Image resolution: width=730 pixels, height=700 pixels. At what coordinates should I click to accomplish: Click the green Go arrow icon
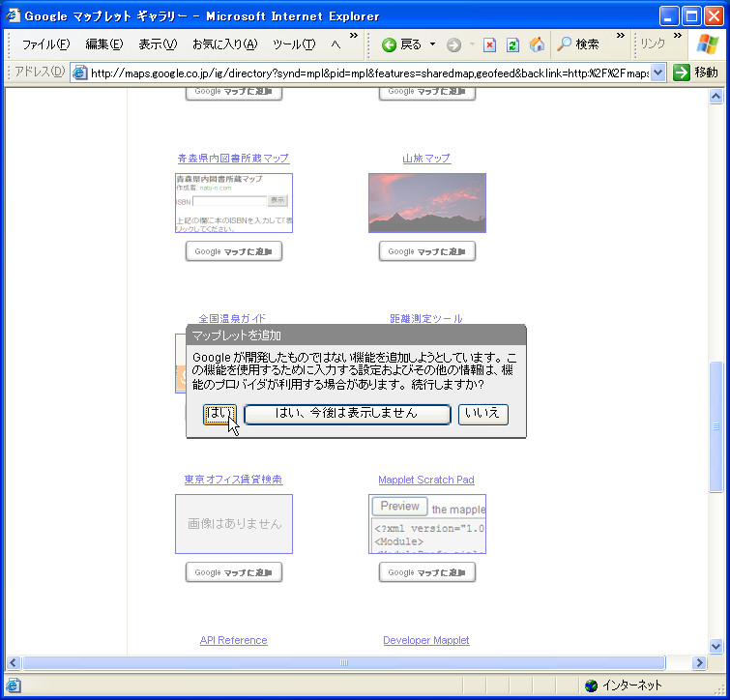pos(681,73)
